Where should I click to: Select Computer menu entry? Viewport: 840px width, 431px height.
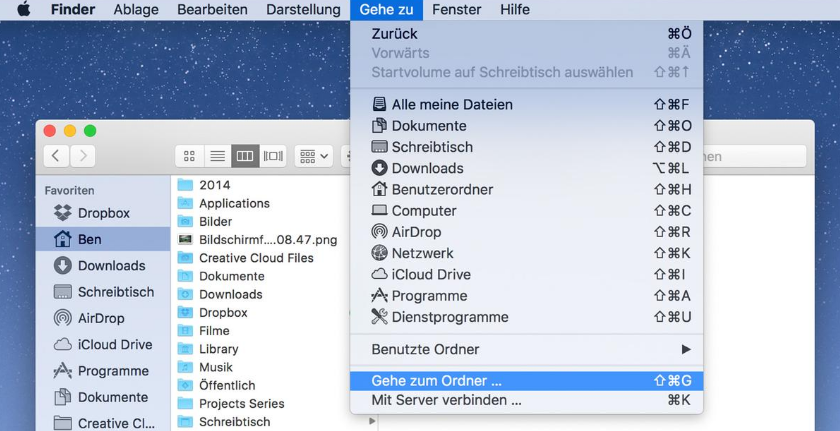tap(527, 211)
